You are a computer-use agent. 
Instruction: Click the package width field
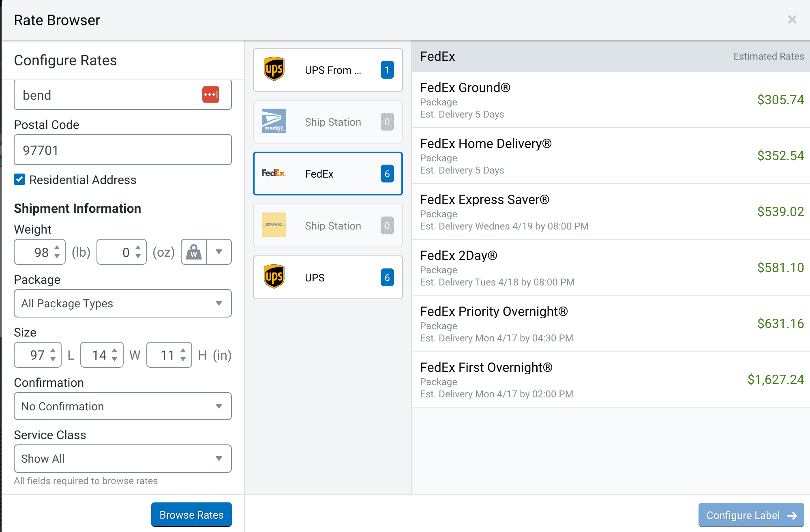102,355
